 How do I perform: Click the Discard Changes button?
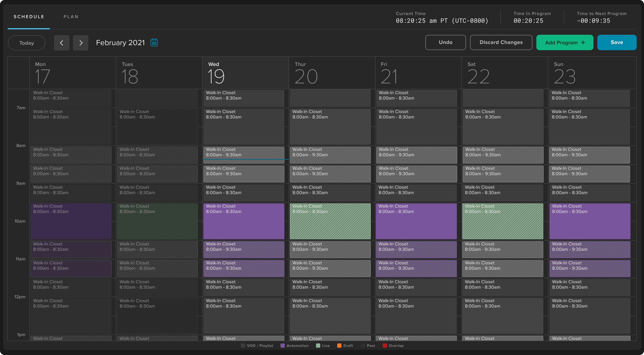point(501,42)
